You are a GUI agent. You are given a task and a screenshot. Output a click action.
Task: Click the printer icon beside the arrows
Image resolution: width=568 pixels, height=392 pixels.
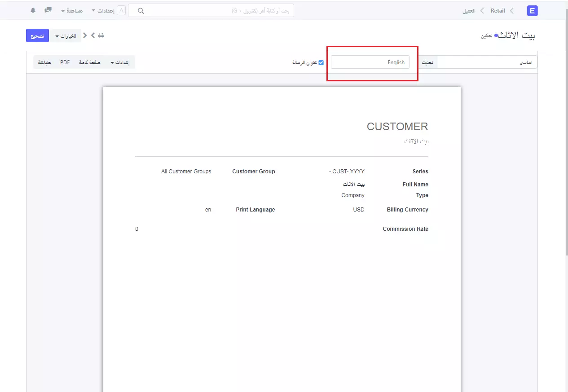tap(101, 35)
